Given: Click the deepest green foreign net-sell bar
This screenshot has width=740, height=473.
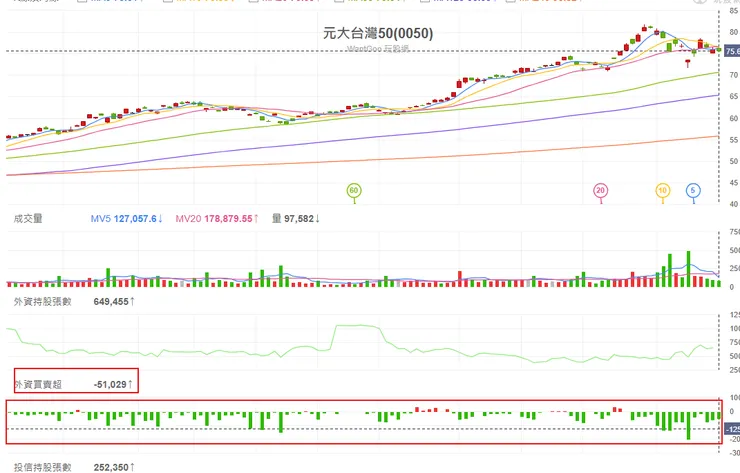Looking at the screenshot, I should pos(689,426).
